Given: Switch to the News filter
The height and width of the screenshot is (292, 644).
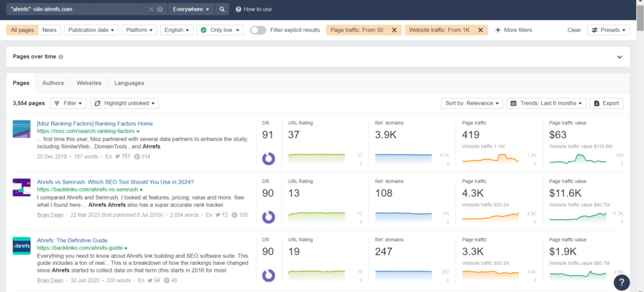Looking at the screenshot, I should [x=49, y=30].
